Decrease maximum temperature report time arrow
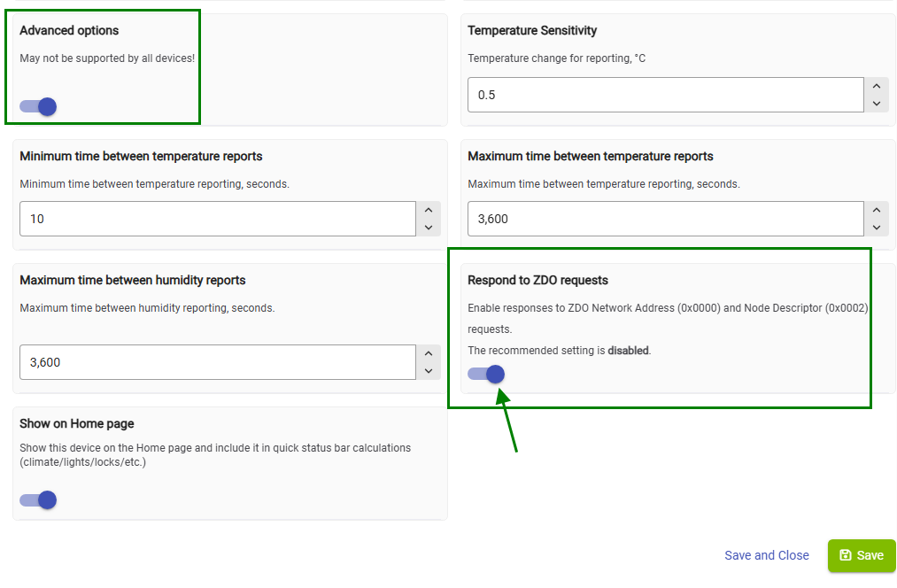Image resolution: width=897 pixels, height=588 pixels. 877,228
